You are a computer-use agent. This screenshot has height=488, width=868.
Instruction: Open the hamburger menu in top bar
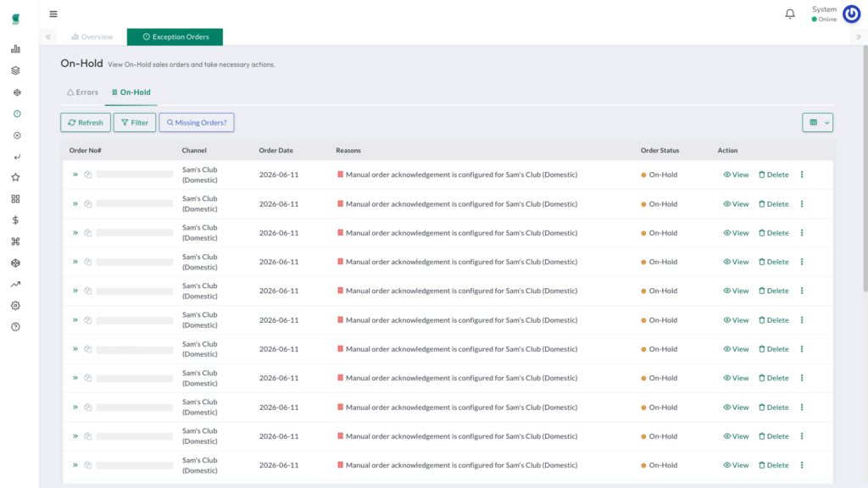[x=53, y=14]
